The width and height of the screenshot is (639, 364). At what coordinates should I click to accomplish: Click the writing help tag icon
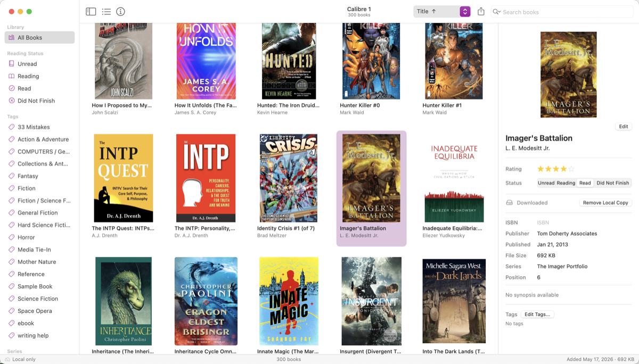tap(12, 335)
